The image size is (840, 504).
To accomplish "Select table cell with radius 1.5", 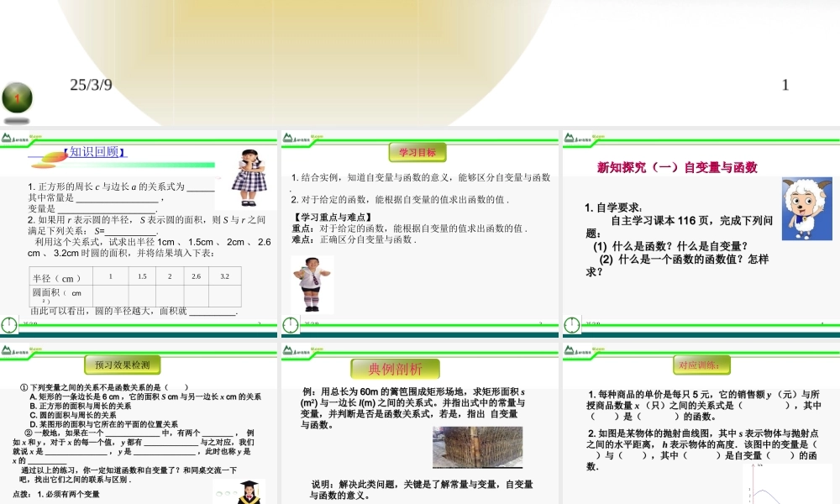I will tap(142, 276).
